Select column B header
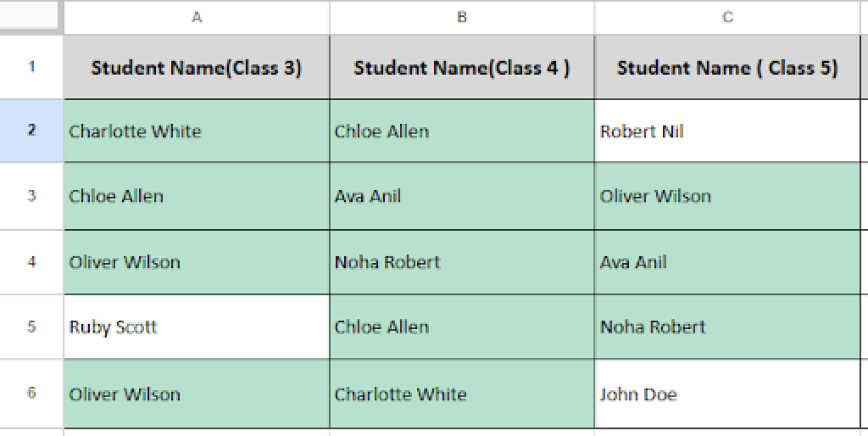Screen dimensions: 868x436 [x=462, y=17]
